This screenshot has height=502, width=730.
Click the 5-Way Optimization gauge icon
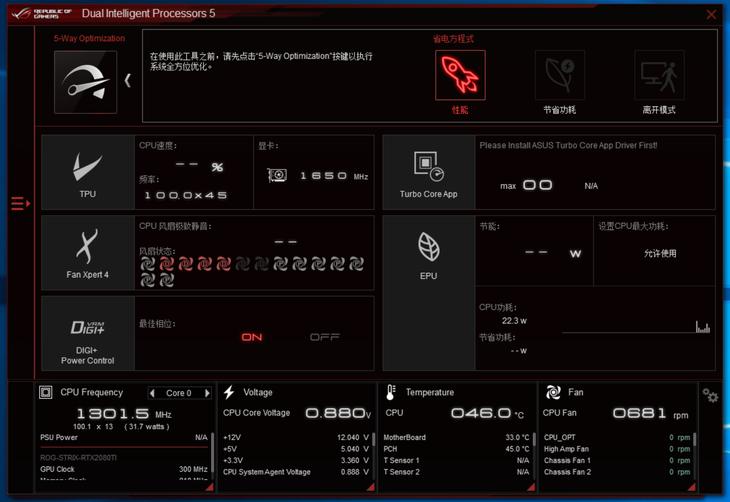pos(85,81)
